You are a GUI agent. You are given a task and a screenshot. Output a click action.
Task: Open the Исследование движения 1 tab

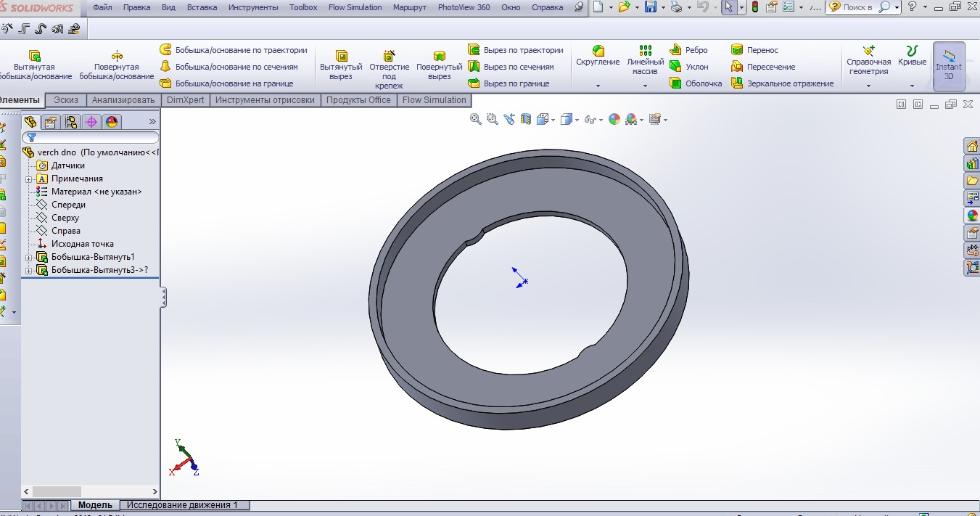click(182, 505)
